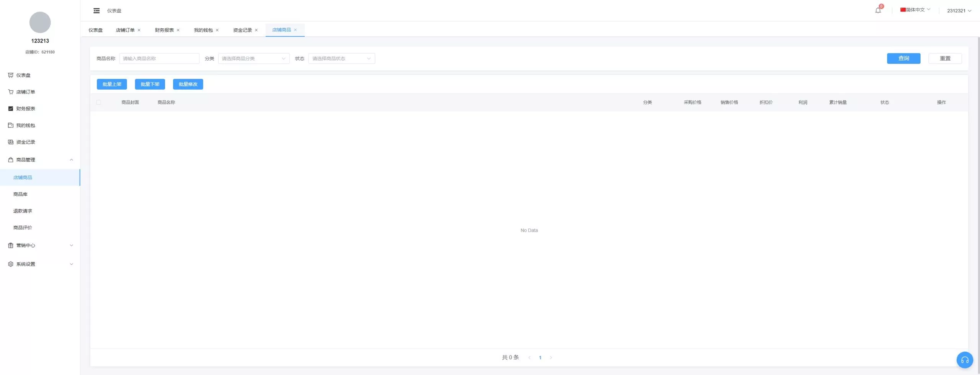Close the active 店铺商品 tab

296,30
